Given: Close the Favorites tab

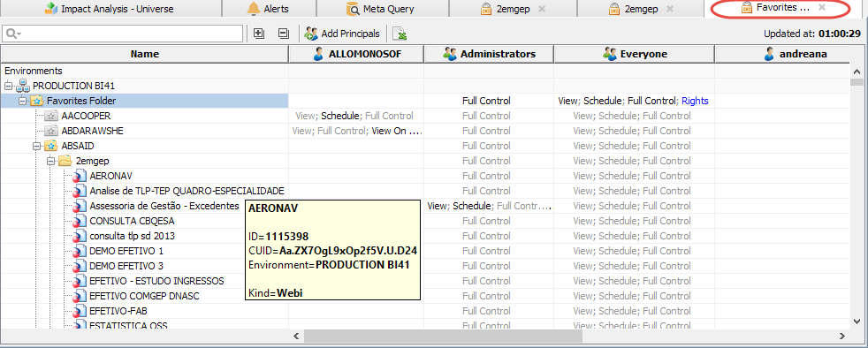Looking at the screenshot, I should click(822, 7).
